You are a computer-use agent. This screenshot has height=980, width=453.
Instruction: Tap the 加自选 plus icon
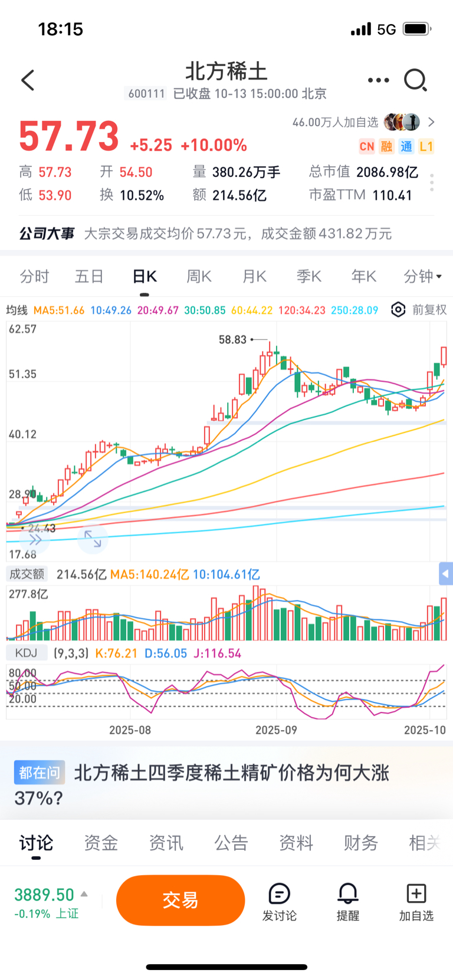[416, 894]
